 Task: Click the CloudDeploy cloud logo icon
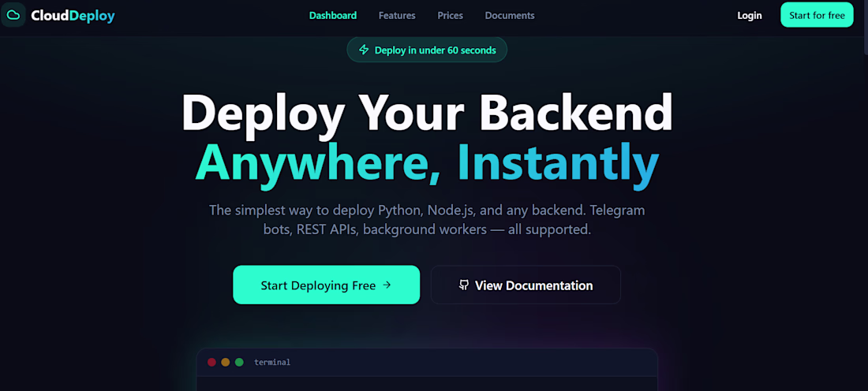pyautogui.click(x=13, y=15)
